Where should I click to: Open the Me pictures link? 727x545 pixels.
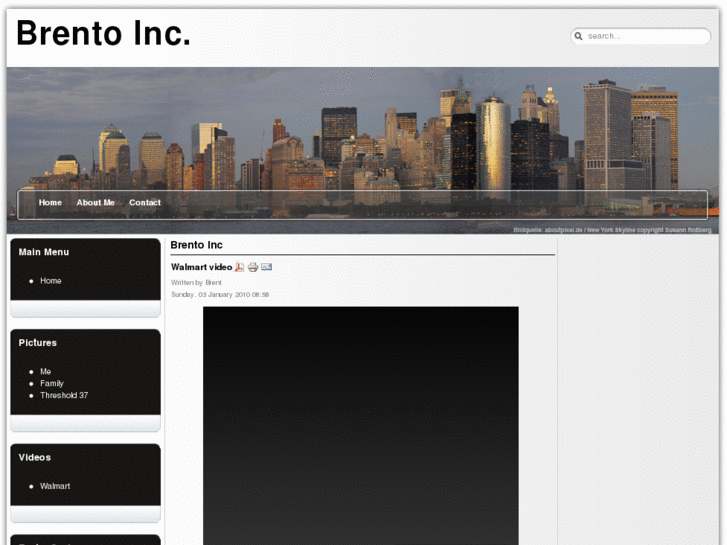[x=45, y=372]
